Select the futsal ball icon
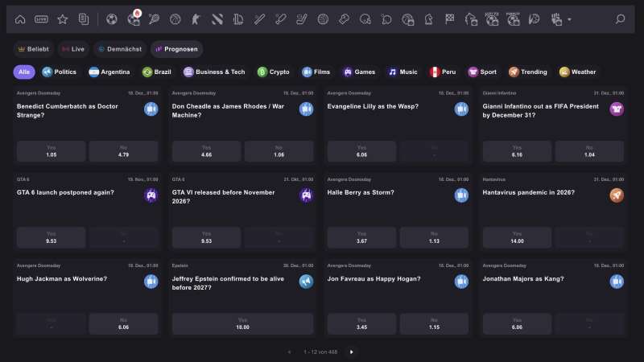 [x=534, y=19]
